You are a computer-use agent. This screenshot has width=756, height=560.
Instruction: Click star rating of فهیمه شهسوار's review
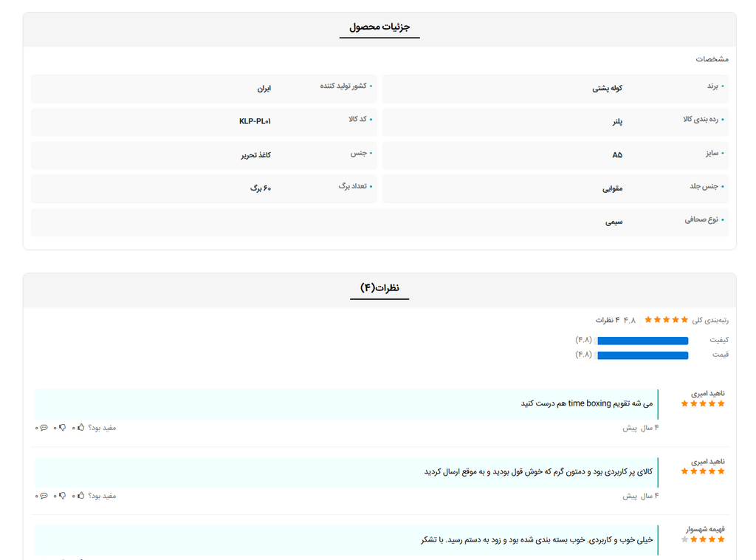coord(703,539)
